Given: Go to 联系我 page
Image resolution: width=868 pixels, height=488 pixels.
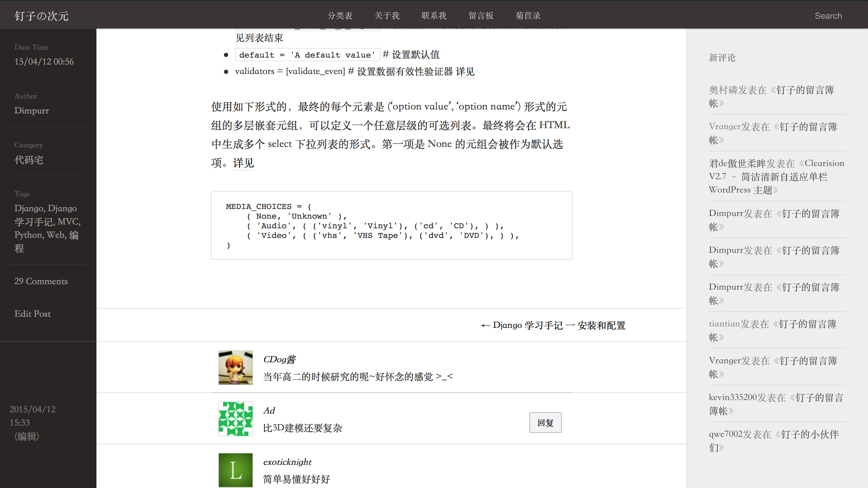Looking at the screenshot, I should [x=434, y=15].
